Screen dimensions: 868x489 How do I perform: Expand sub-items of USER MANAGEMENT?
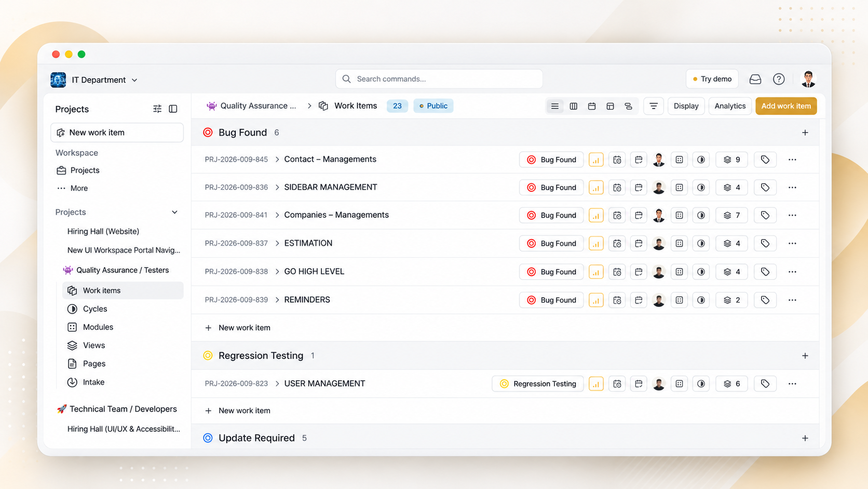(x=277, y=384)
